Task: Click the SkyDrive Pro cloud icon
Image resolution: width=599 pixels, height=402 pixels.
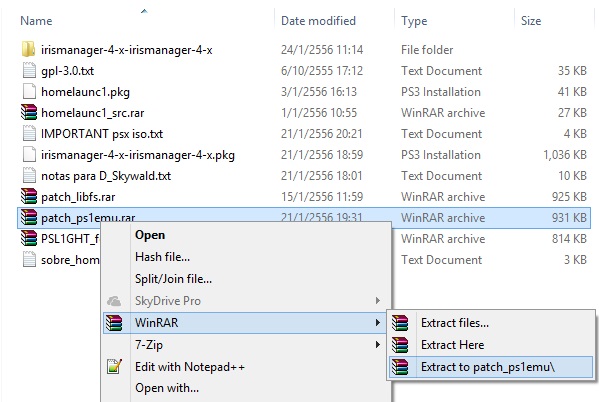Action: [x=114, y=301]
